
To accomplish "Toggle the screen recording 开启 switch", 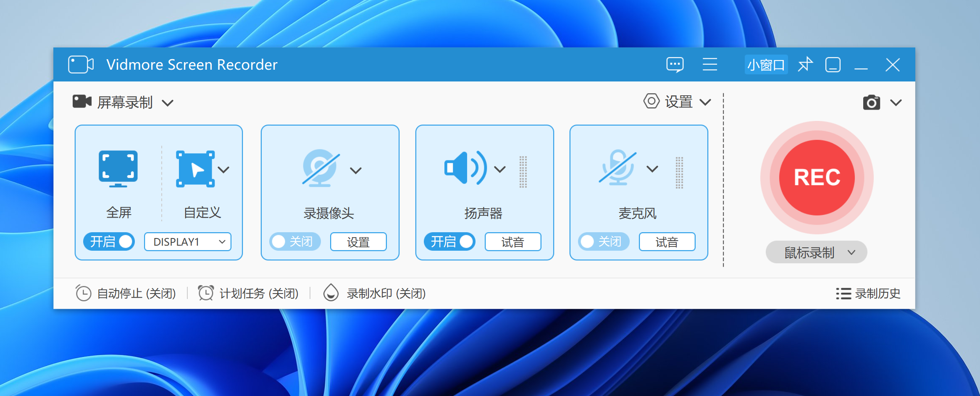I will 109,241.
